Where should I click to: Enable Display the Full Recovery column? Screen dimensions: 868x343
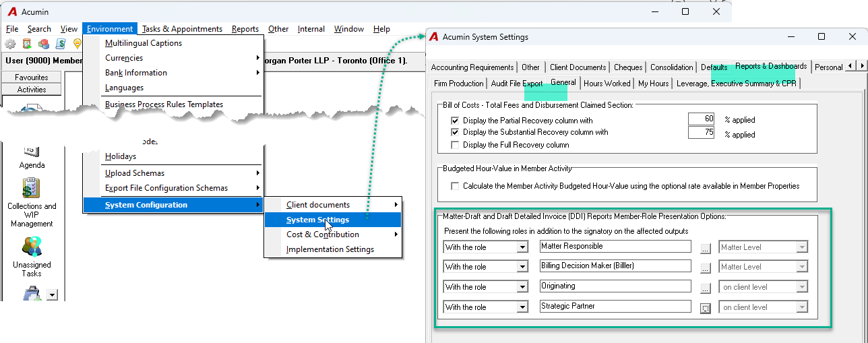(x=455, y=145)
